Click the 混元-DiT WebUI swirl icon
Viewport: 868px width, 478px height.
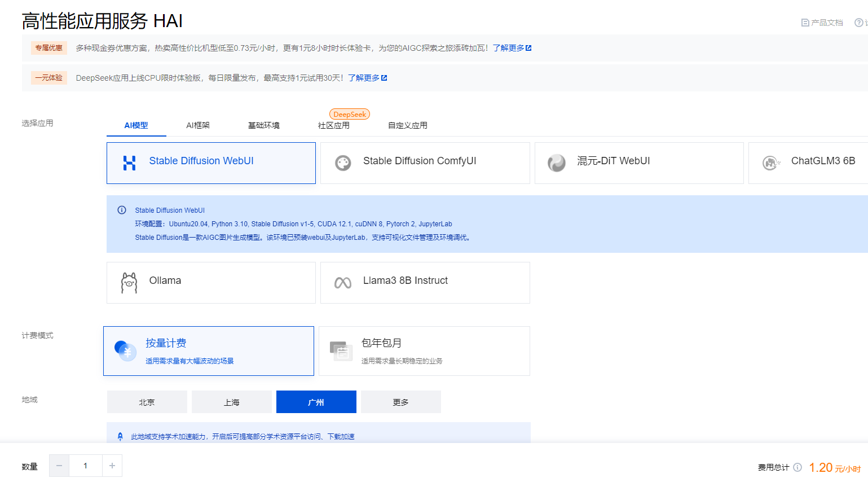[x=556, y=163]
